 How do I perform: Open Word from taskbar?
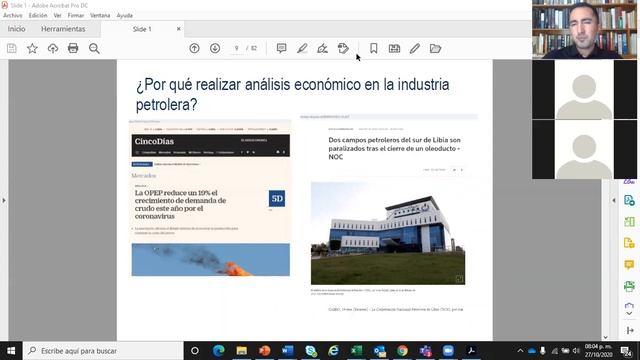pyautogui.click(x=287, y=351)
